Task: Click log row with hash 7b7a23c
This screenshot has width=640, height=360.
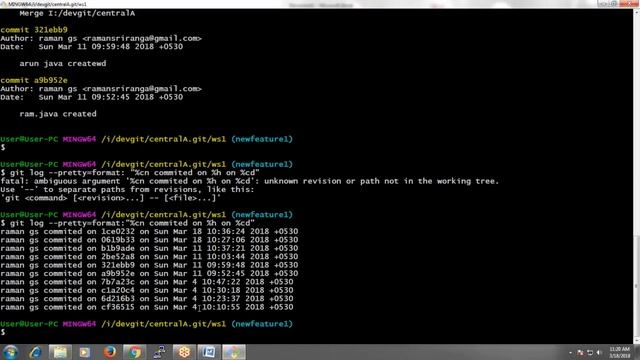Action: (147, 282)
